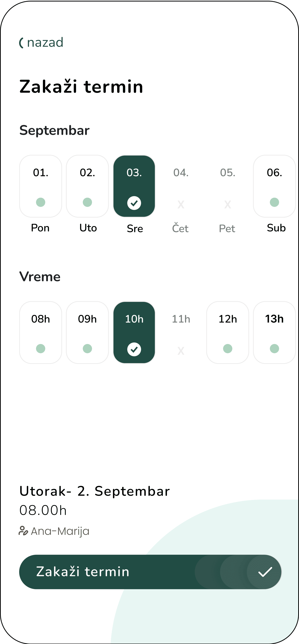Click the unavailable X under 11h
The height and width of the screenshot is (644, 299).
coord(181,351)
